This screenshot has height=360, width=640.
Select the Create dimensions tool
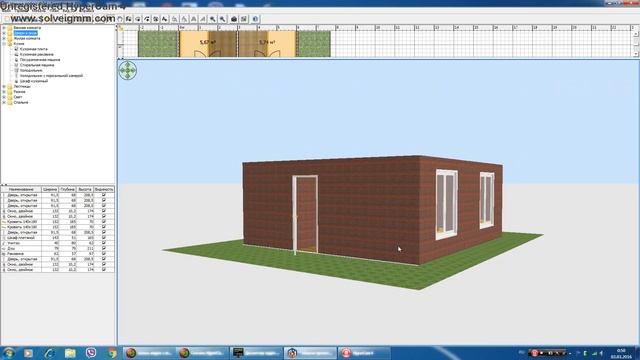156,19
